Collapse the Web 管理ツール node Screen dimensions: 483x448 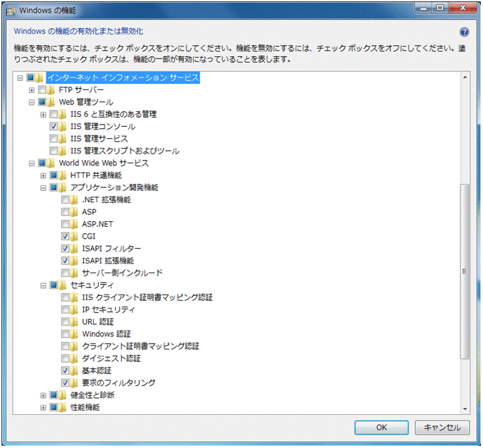pos(32,102)
